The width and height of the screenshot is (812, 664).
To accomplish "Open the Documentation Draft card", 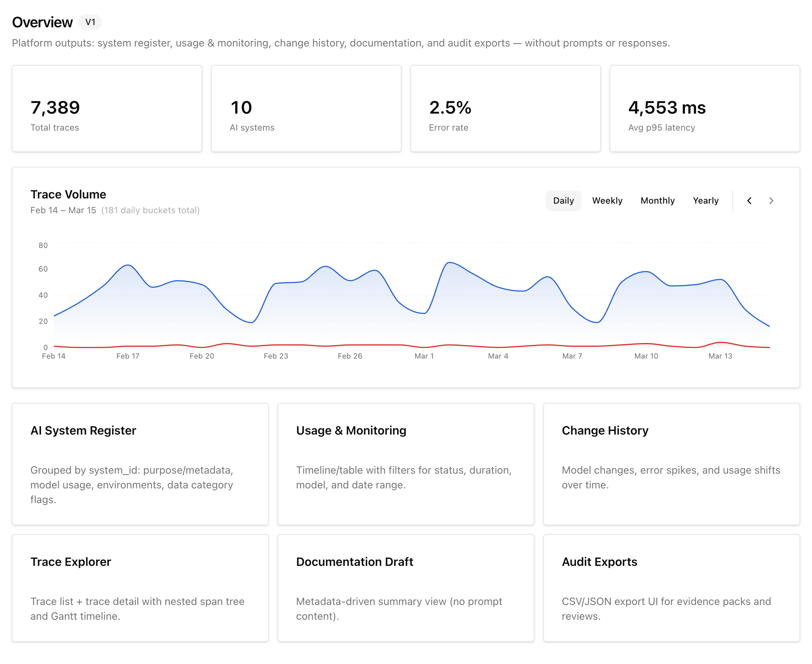I will tap(406, 588).
